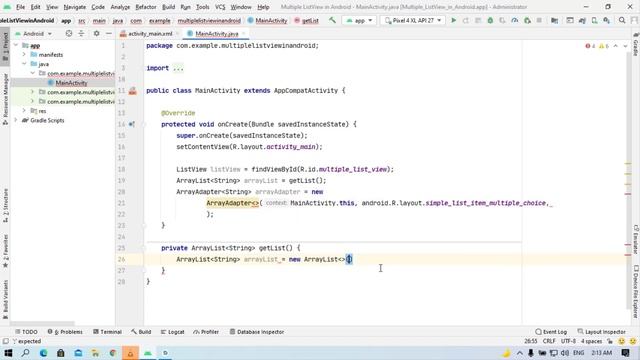Open the Refactor menu
Viewport: 640px width, 360px height.
(146, 7)
